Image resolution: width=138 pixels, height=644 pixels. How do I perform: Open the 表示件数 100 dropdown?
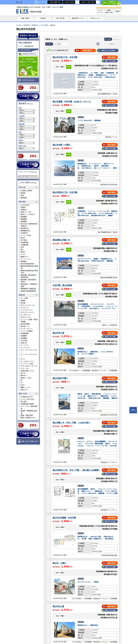(x=116, y=39)
